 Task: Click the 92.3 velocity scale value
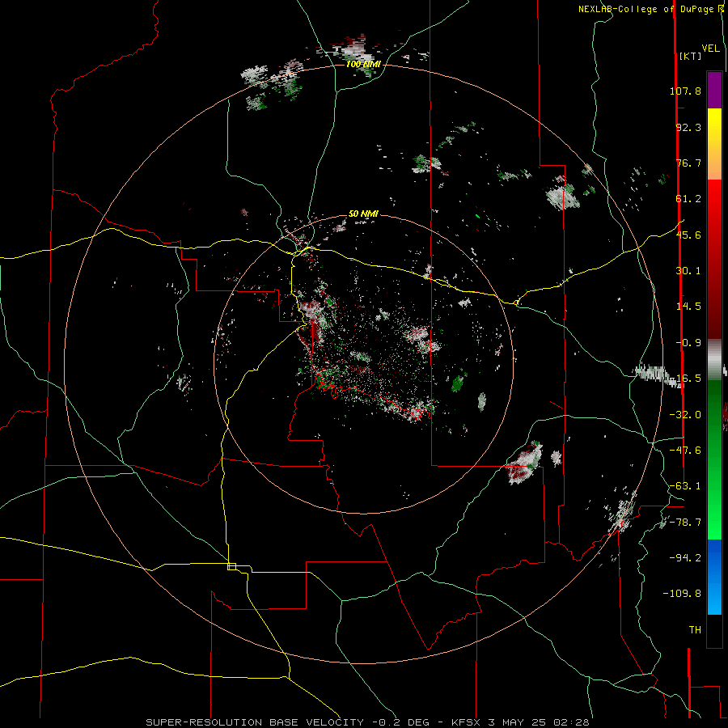(x=688, y=127)
